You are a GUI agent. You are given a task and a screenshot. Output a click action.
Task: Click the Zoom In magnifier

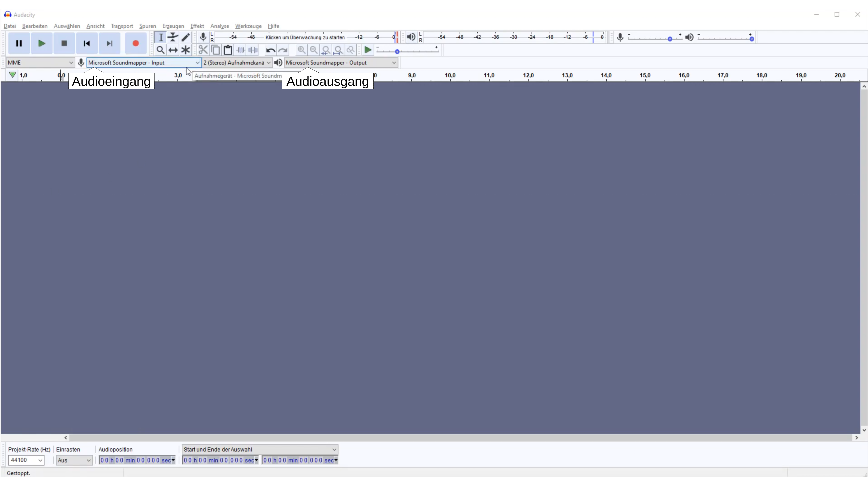coord(301,50)
